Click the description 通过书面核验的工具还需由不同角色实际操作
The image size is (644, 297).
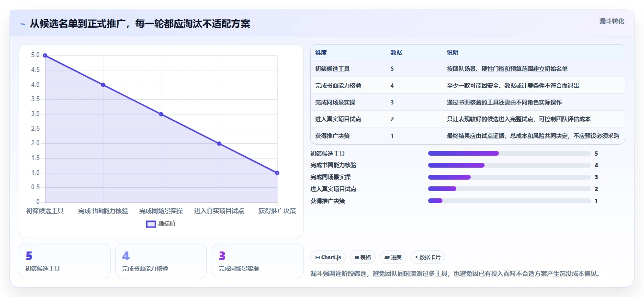click(504, 102)
